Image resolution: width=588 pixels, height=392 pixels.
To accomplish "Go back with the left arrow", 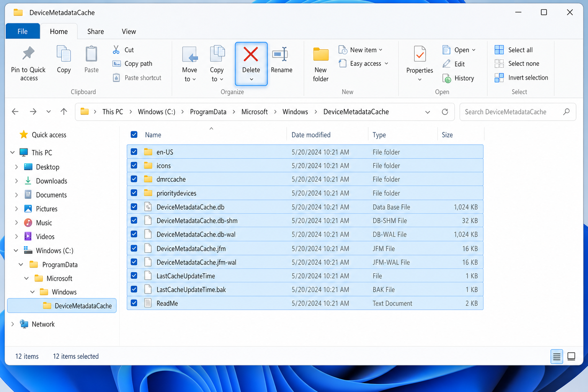I will 15,111.
